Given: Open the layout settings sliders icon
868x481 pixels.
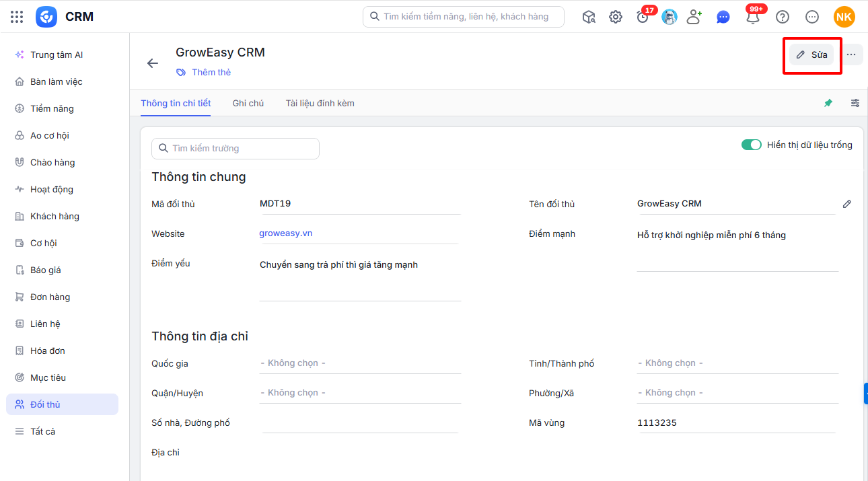Looking at the screenshot, I should point(855,103).
